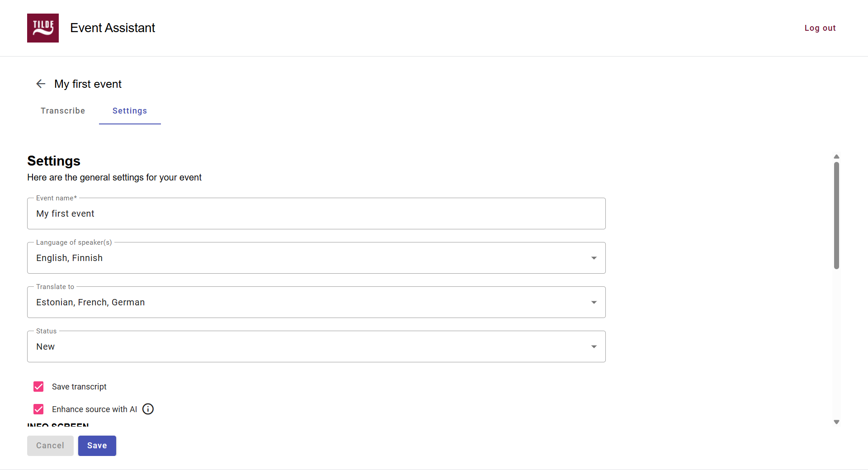Click the Tilde logo icon
This screenshot has width=868, height=470.
43,28
